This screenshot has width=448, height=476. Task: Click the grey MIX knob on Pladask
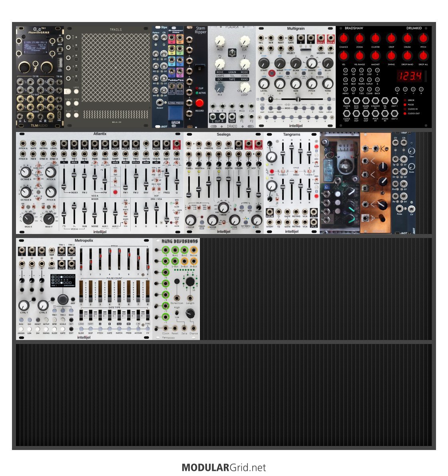coord(219,88)
